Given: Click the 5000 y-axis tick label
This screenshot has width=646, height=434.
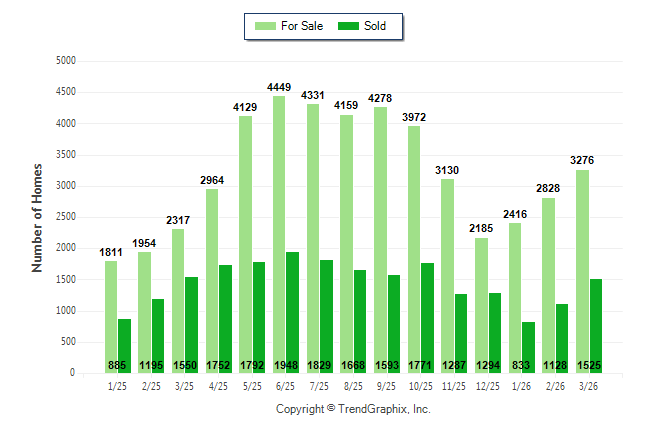Looking at the screenshot, I should point(66,61).
